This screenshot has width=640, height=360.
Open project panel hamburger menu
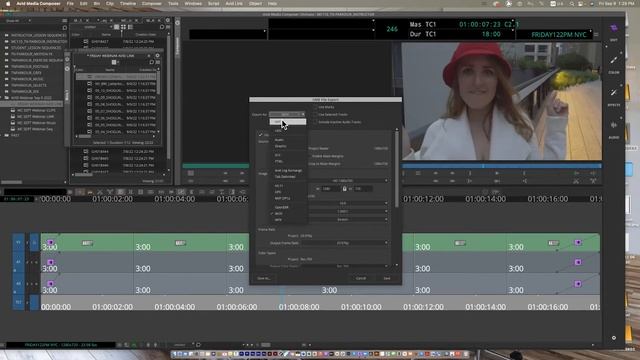64,20
